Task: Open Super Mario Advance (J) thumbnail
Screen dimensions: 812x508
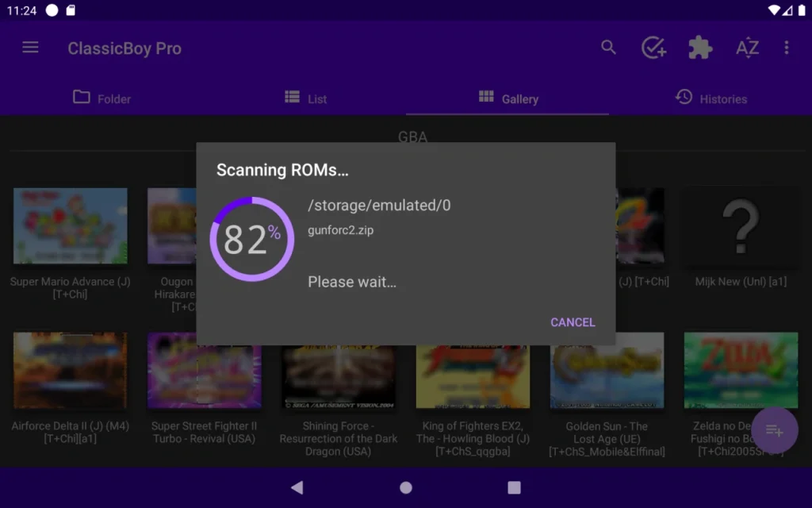Action: point(71,225)
